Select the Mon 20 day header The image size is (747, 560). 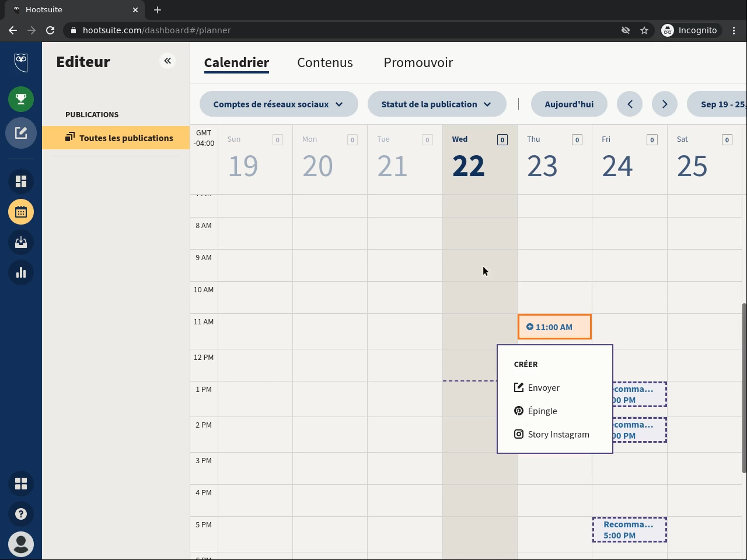[x=330, y=159]
